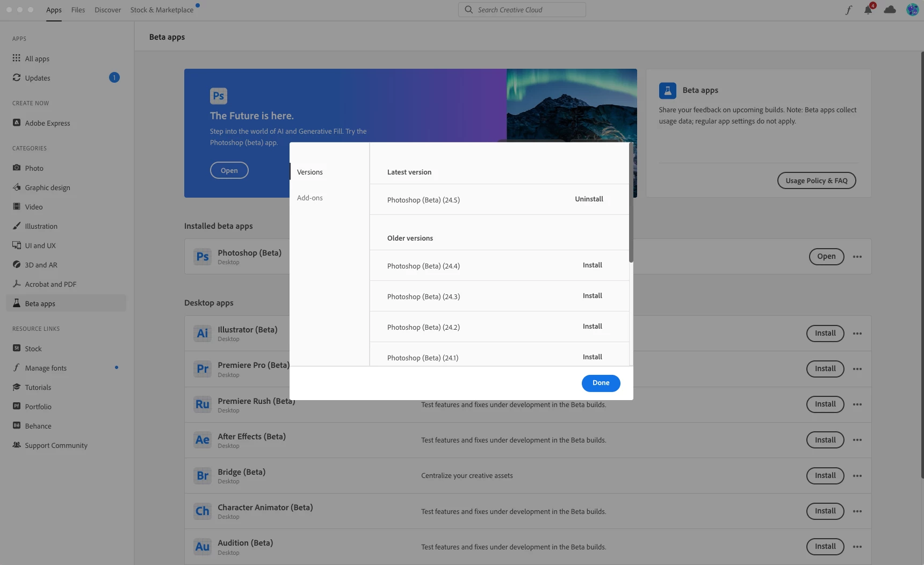
Task: Select the Video category film icon
Action: pyautogui.click(x=17, y=206)
